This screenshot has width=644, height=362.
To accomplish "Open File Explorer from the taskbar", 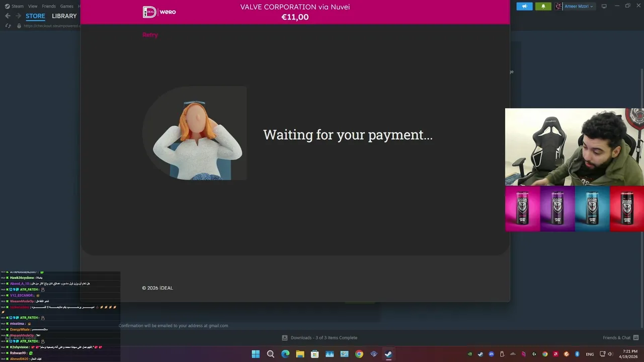I will [300, 354].
